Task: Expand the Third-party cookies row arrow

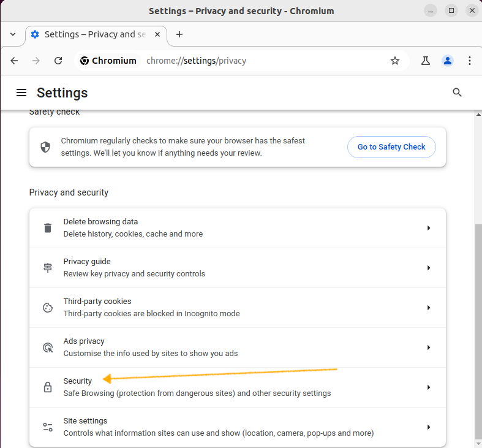Action: [429, 308]
